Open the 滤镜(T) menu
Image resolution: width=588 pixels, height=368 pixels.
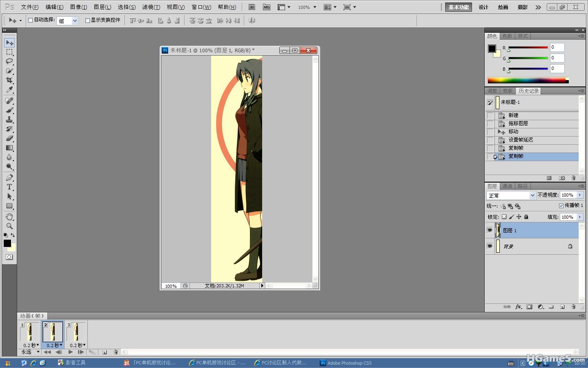pos(151,7)
